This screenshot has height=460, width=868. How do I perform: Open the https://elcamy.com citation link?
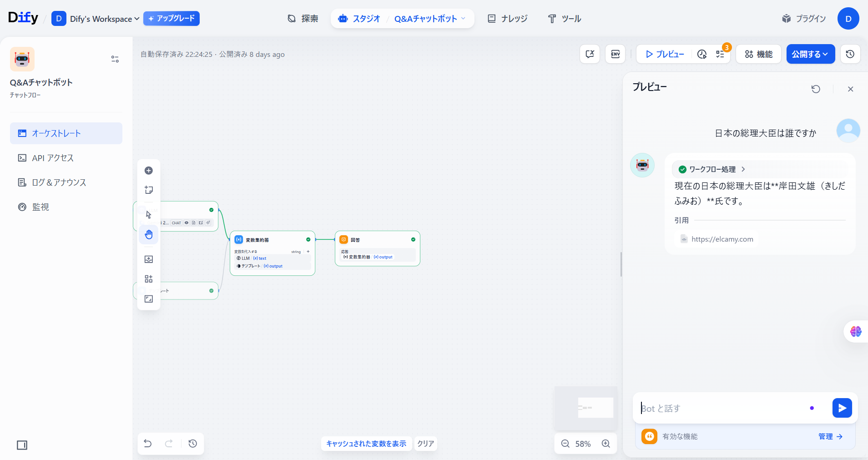[x=722, y=239]
